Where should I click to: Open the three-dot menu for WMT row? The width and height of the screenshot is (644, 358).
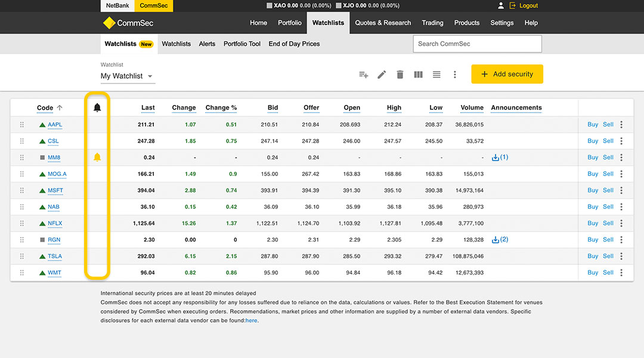(621, 273)
